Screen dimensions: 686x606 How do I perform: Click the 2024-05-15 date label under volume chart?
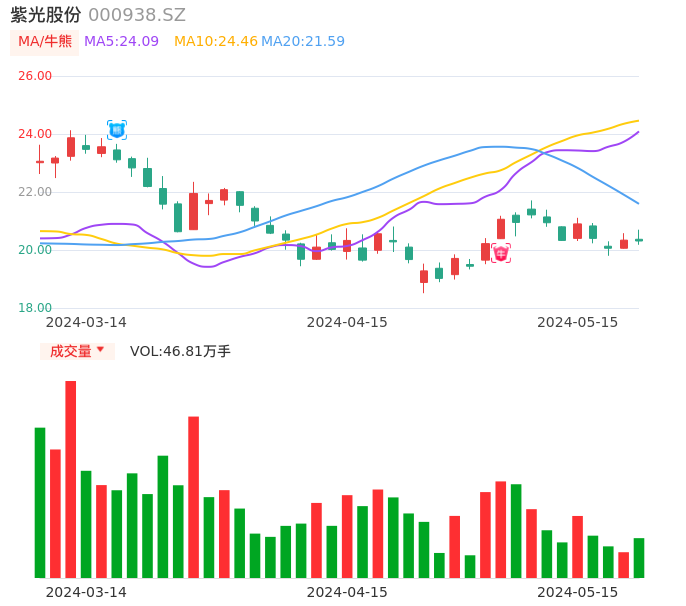tap(578, 592)
